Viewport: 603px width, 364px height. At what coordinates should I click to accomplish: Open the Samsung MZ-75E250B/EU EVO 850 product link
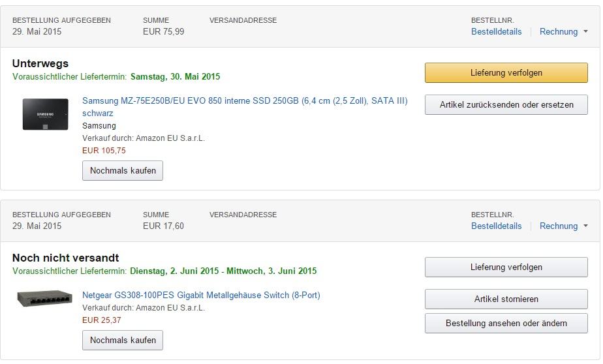point(245,101)
